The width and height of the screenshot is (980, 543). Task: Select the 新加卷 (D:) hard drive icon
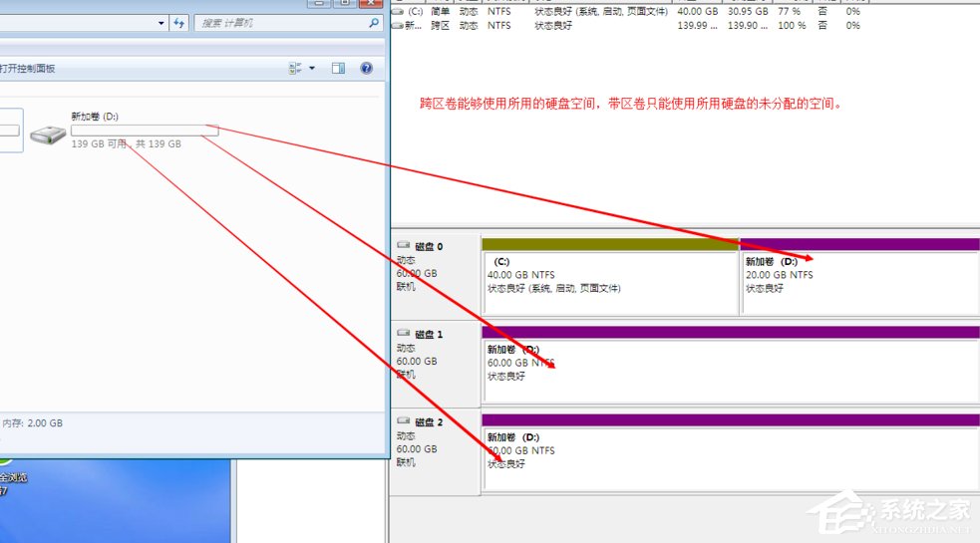48,134
